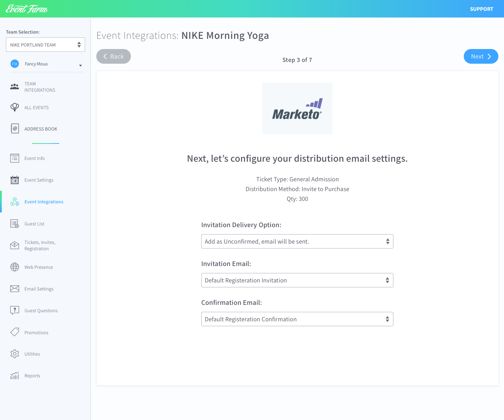This screenshot has height=420, width=504.
Task: Open Utilities page
Action: (x=32, y=354)
